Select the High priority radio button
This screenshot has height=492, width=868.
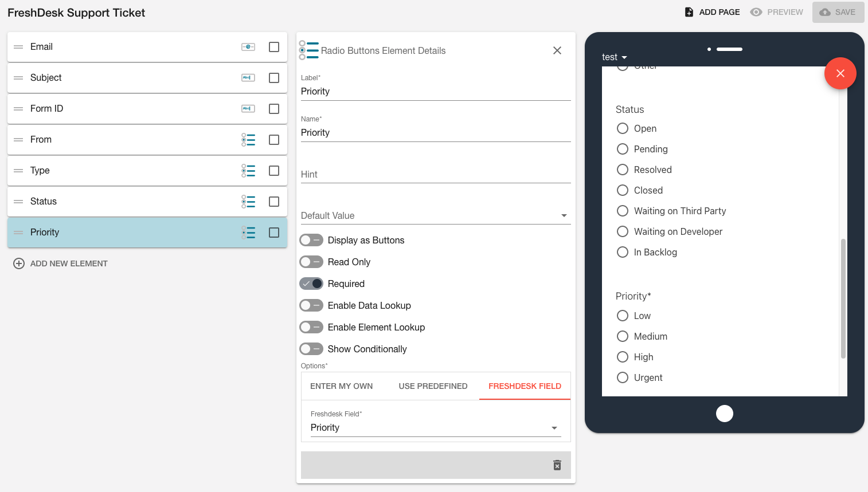click(x=623, y=357)
